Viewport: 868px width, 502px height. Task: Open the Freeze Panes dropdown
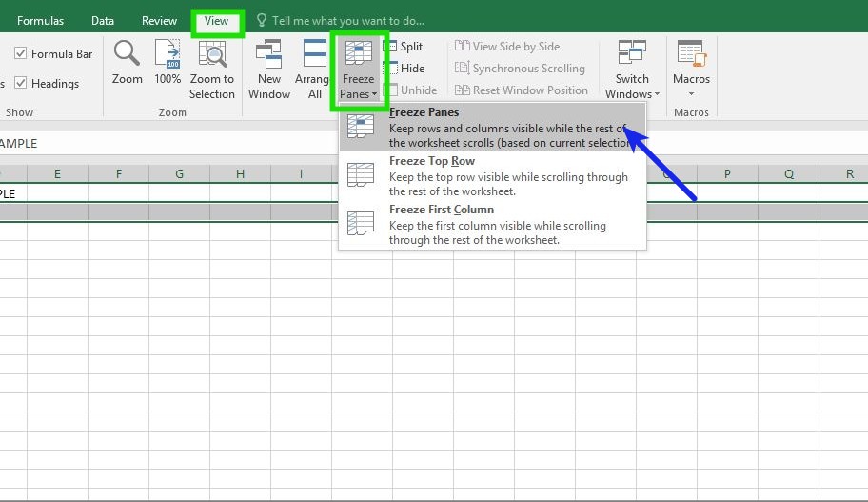pyautogui.click(x=358, y=70)
